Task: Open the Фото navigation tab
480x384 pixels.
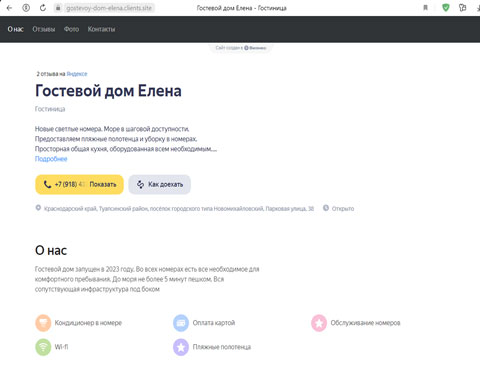Action: click(x=71, y=29)
